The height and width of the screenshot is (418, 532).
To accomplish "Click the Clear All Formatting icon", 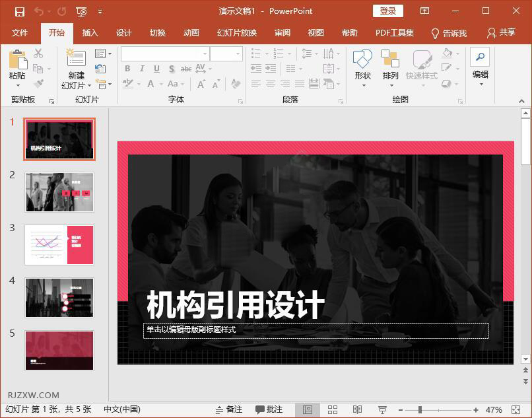I will pyautogui.click(x=235, y=83).
